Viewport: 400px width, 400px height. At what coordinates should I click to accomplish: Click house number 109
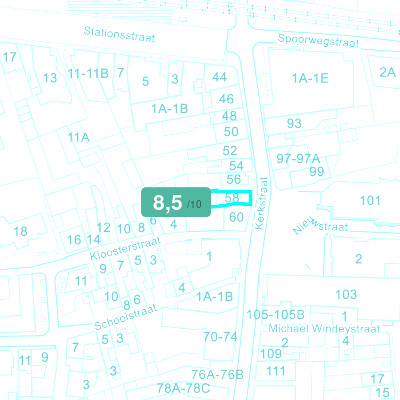(x=271, y=353)
